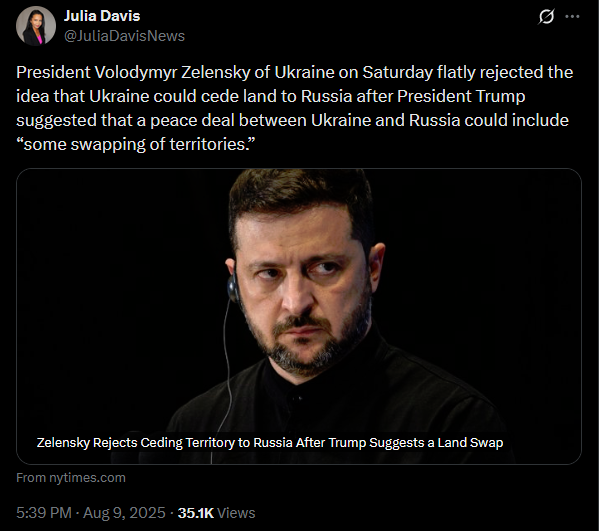This screenshot has width=599, height=531.
Task: Click the earpiece in Zelensky's photo
Action: (233, 288)
